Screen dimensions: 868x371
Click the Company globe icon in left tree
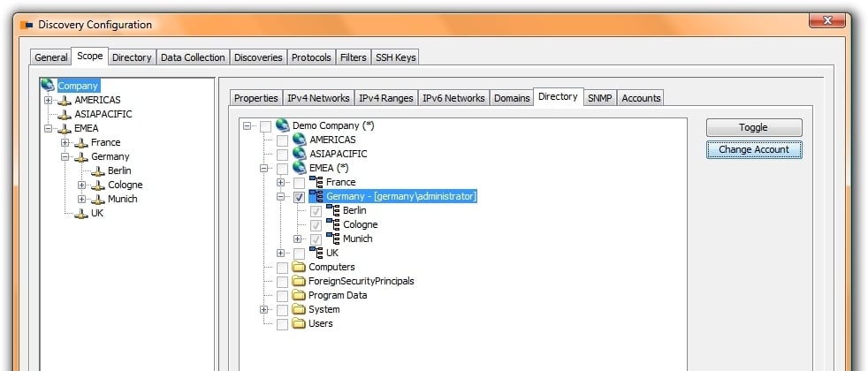pyautogui.click(x=48, y=85)
